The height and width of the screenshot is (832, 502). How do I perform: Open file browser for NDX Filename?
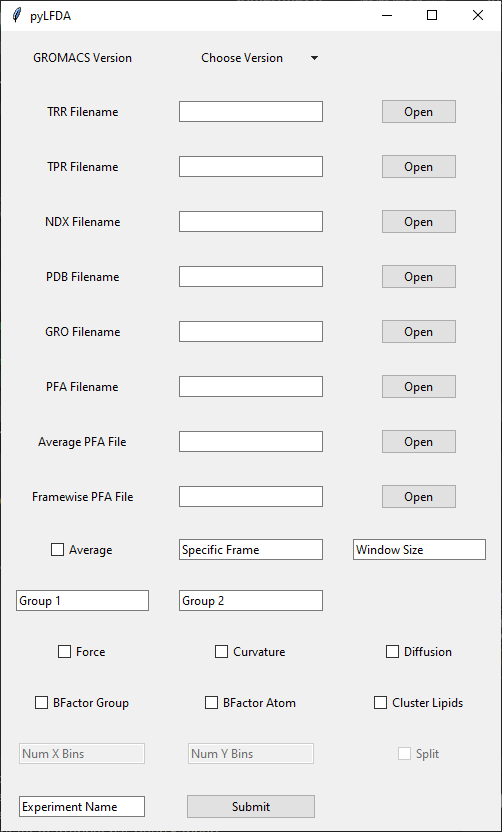(x=419, y=222)
